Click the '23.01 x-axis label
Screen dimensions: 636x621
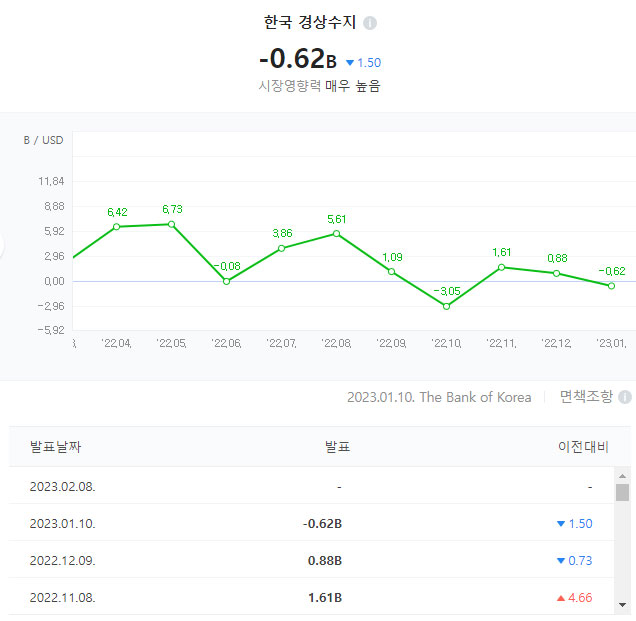[611, 344]
